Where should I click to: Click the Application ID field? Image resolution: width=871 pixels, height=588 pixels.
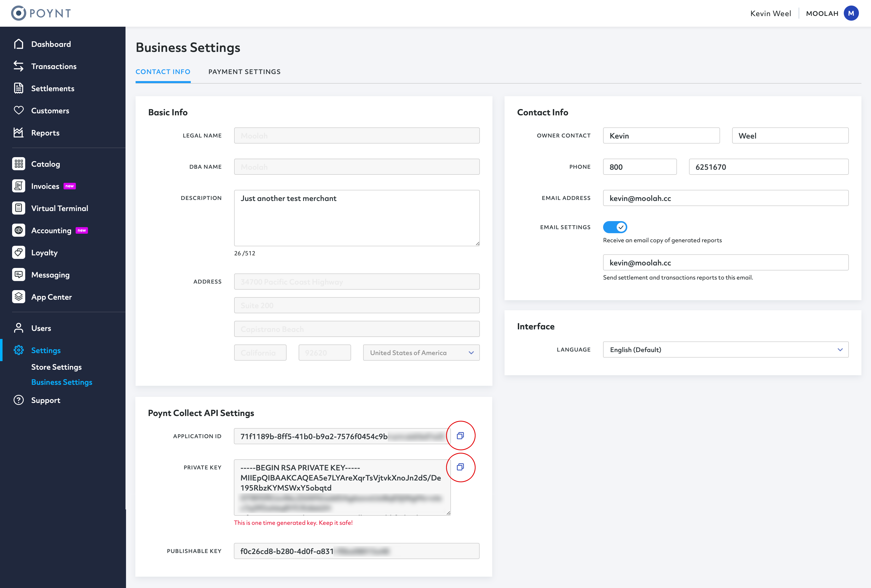tap(342, 436)
